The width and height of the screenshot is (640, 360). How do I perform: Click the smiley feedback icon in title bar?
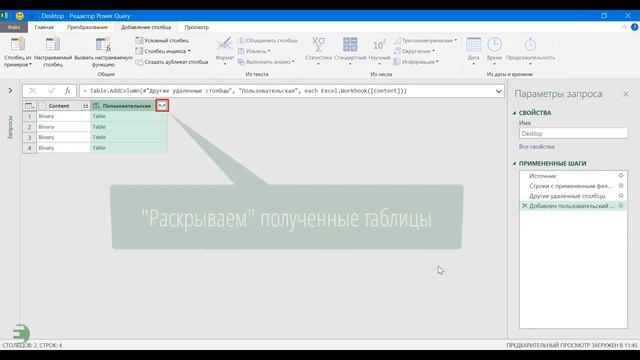[x=20, y=16]
